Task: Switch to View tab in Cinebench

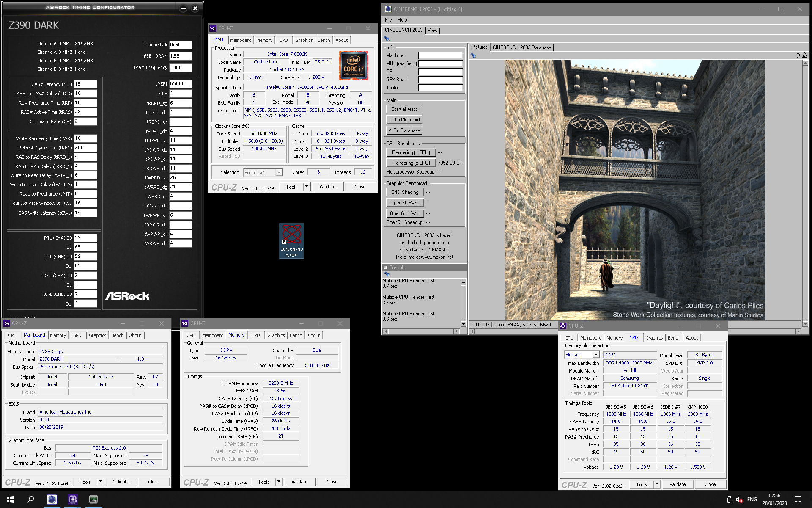Action: [x=432, y=30]
